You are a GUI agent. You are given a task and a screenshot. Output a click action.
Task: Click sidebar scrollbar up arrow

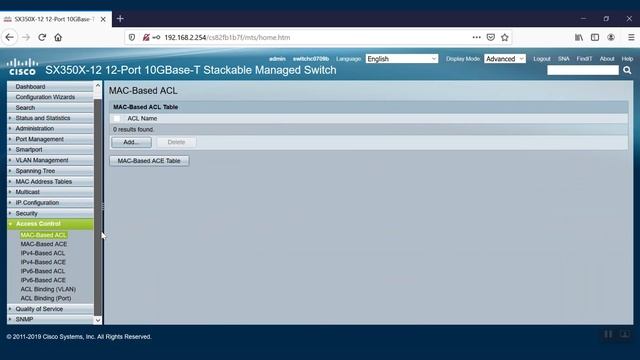coord(98,85)
